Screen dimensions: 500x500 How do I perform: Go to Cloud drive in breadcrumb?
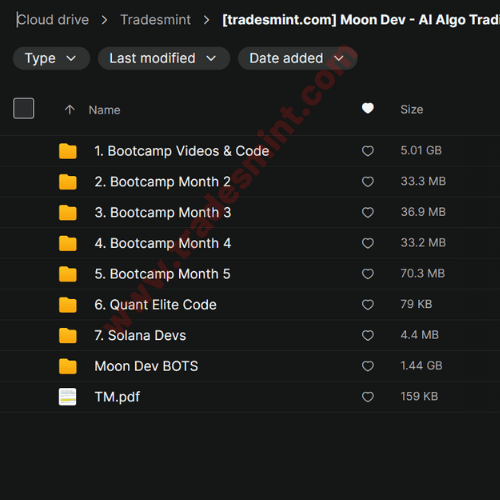click(53, 20)
